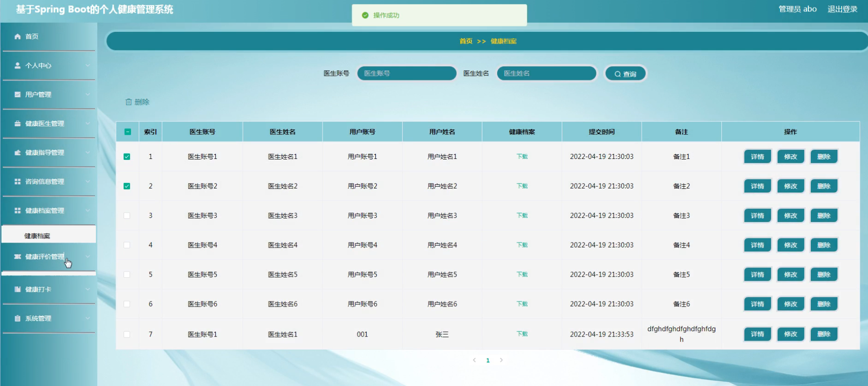
Task: Open 健康打卡 in the sidebar
Action: pos(49,289)
